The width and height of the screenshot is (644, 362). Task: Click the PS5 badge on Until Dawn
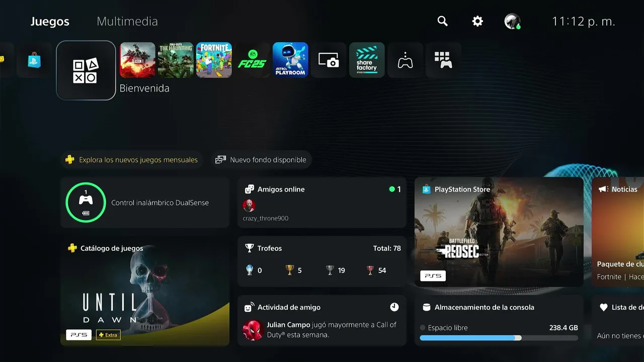(78, 335)
